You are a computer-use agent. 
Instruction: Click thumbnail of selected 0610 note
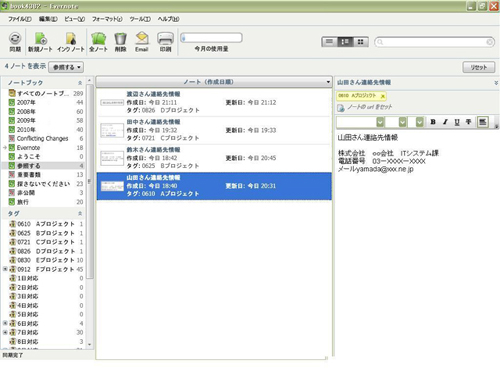(112, 186)
